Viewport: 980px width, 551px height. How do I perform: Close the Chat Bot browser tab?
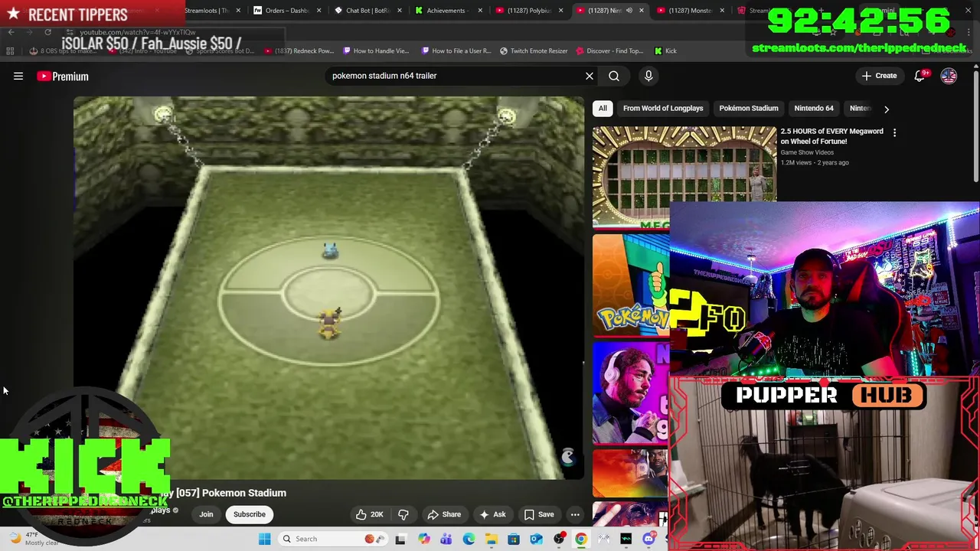coord(400,11)
